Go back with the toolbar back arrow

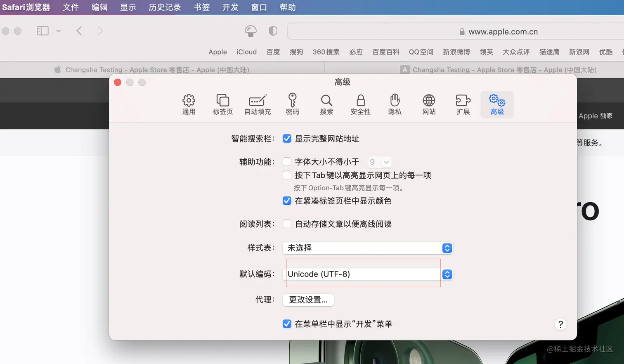point(79,31)
